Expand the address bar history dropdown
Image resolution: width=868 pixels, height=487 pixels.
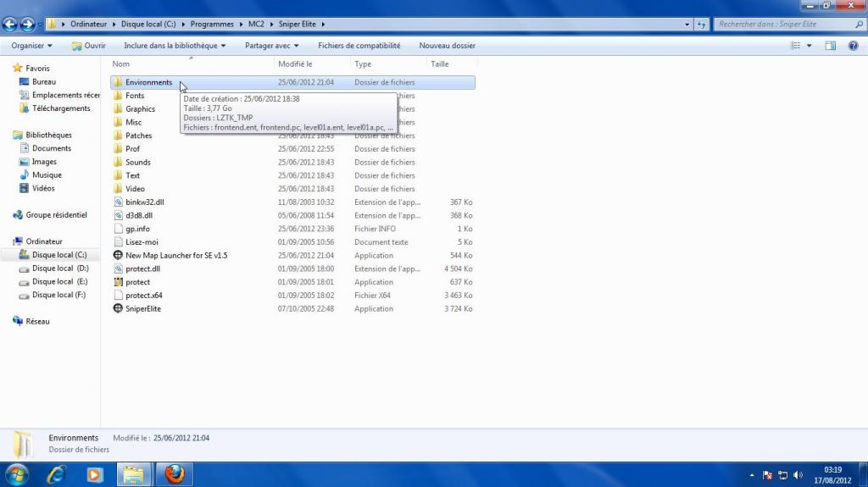[687, 25]
